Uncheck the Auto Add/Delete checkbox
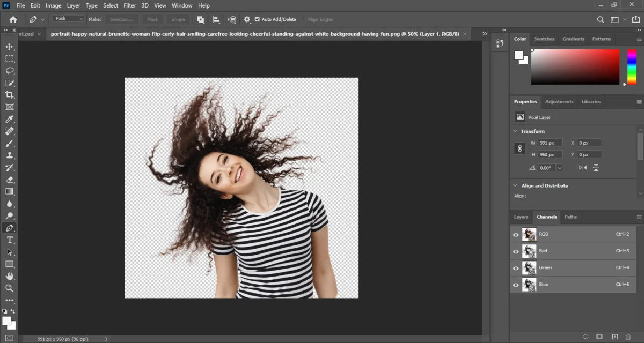 click(x=258, y=19)
